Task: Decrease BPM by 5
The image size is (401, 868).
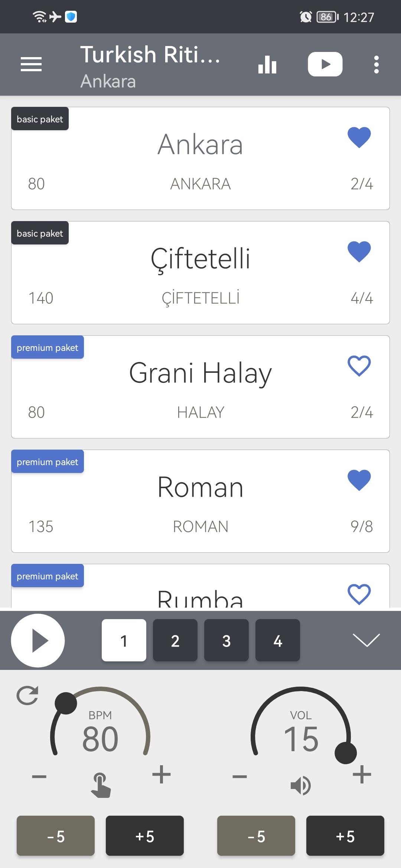Action: (x=56, y=836)
